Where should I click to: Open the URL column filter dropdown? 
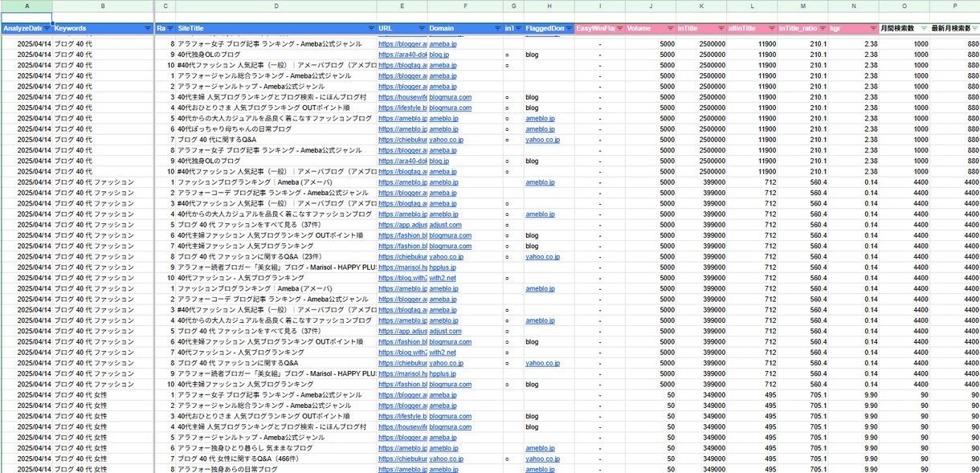click(421, 28)
